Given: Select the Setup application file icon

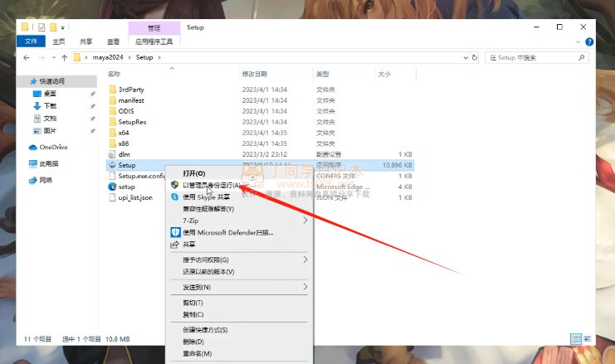Looking at the screenshot, I should [x=112, y=165].
